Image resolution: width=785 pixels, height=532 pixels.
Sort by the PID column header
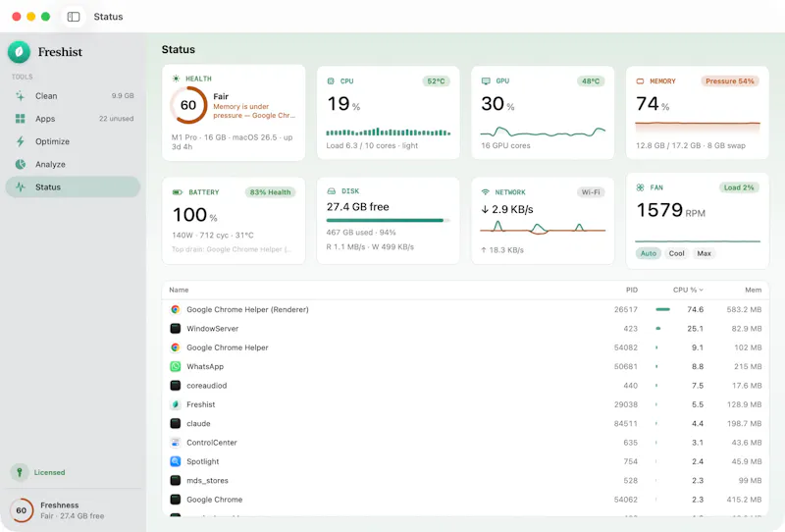click(x=632, y=290)
